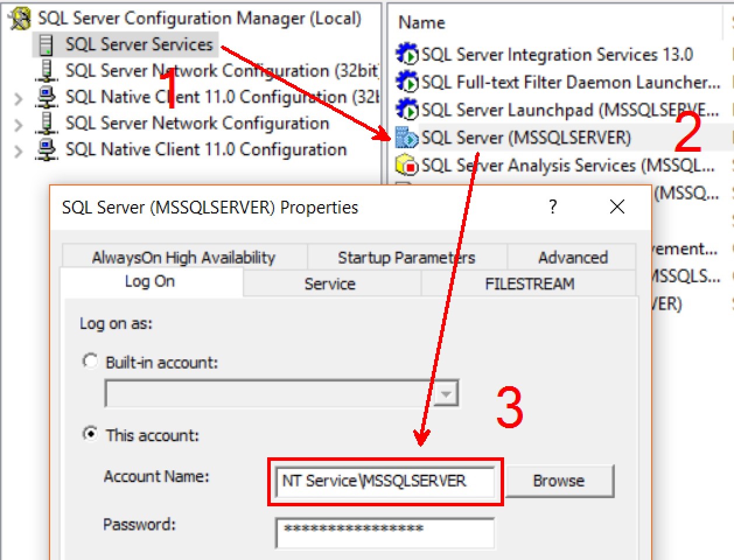Image resolution: width=734 pixels, height=560 pixels.
Task: Click the SQL Server Services tree icon
Action: point(47,44)
